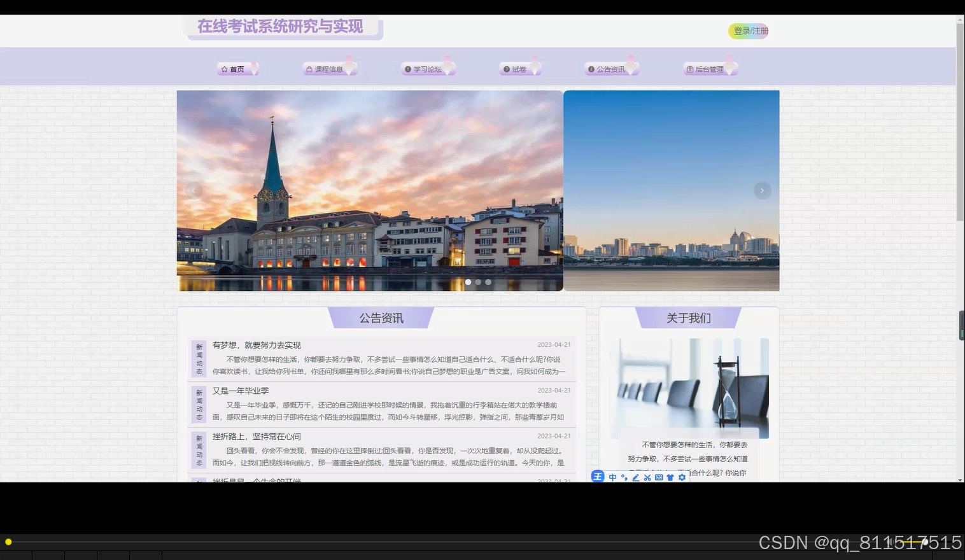Show the previous carousel slide

pos(194,190)
